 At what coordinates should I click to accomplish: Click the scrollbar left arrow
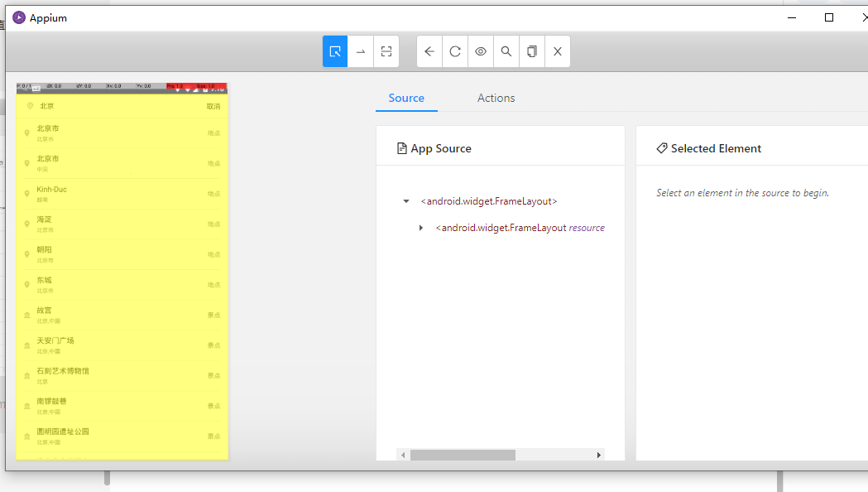(x=403, y=455)
